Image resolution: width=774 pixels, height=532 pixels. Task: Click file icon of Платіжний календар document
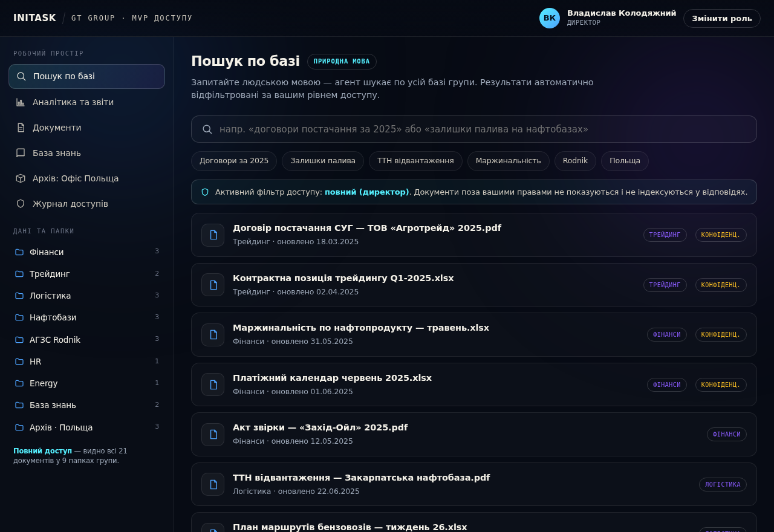213,384
